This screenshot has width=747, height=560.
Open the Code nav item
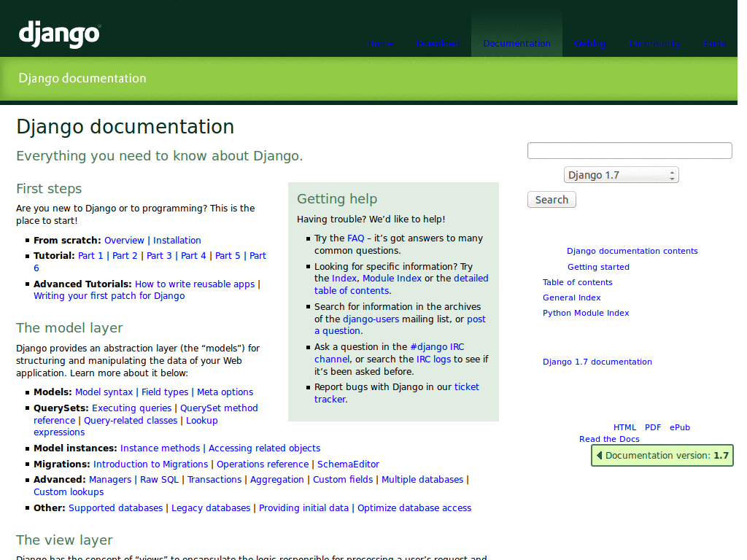point(715,44)
